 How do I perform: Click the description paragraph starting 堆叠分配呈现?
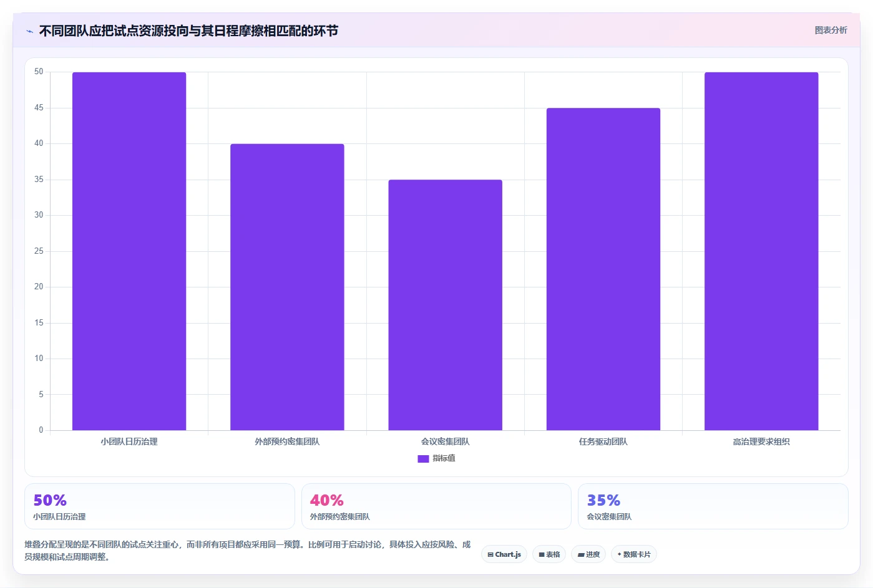pyautogui.click(x=248, y=551)
